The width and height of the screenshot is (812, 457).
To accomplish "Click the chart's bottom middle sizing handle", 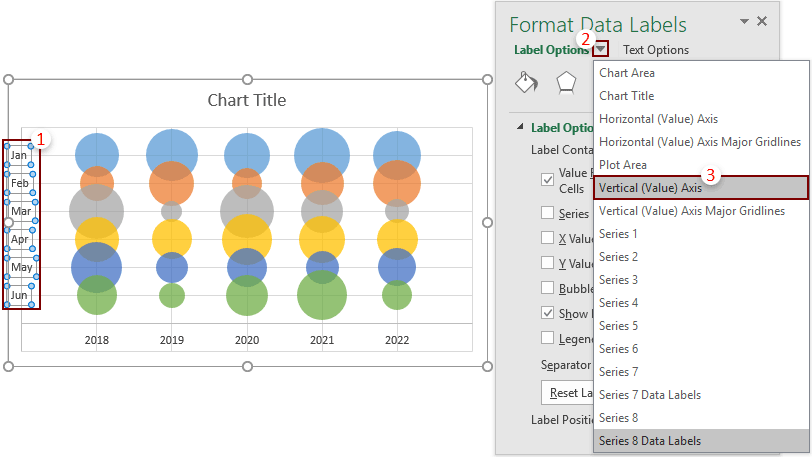I will point(248,366).
